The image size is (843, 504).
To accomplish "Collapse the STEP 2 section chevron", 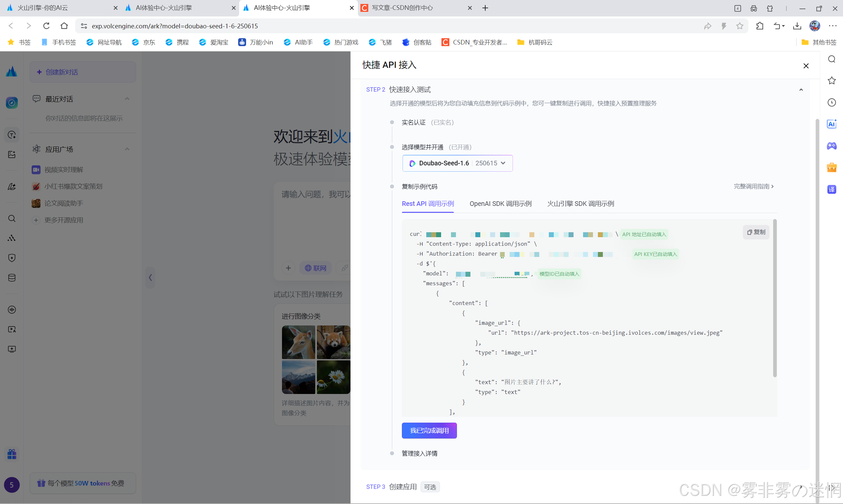I will pyautogui.click(x=801, y=90).
